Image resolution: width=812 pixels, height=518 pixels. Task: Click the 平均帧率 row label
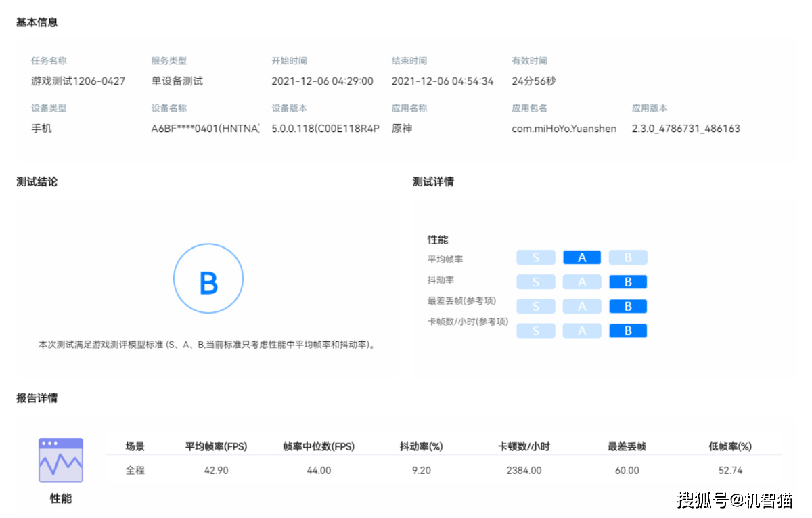tap(445, 259)
